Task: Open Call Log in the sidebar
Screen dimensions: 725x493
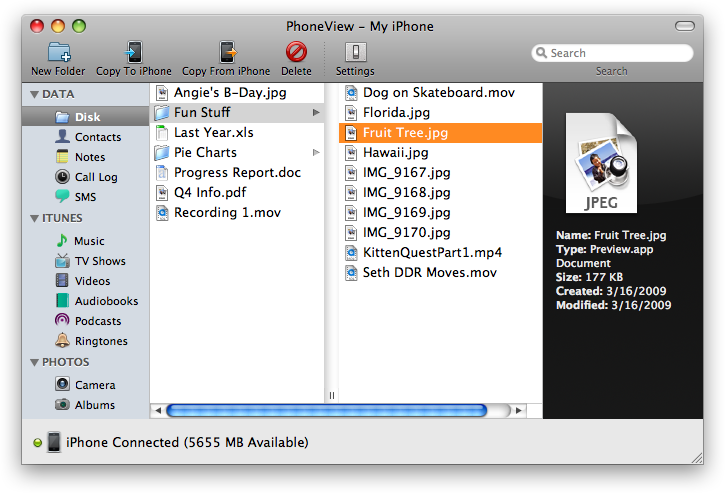Action: [x=86, y=177]
